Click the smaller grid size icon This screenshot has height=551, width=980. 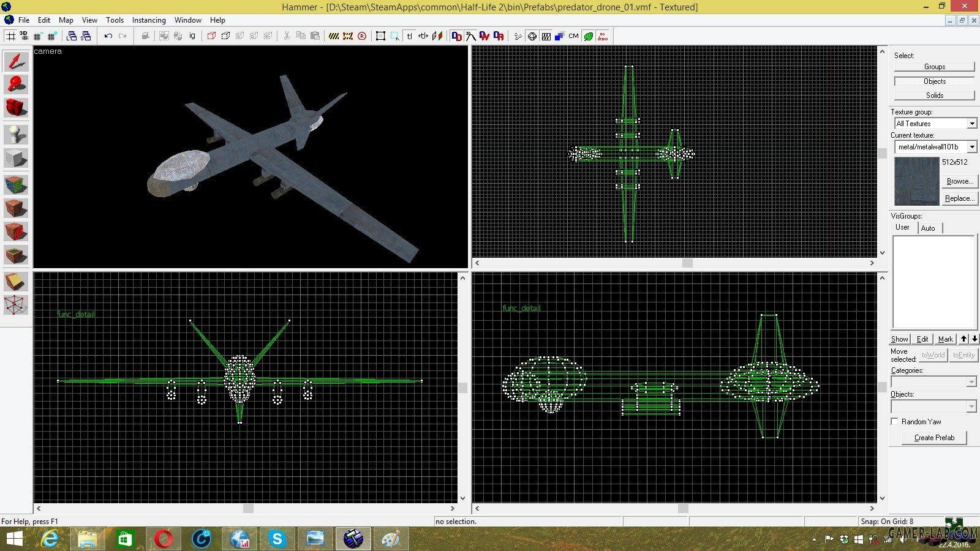38,36
